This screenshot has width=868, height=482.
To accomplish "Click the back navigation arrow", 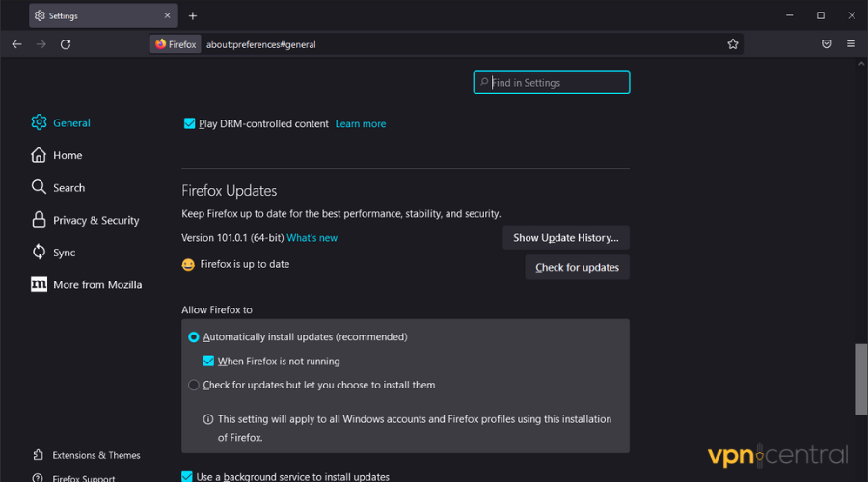I will coord(16,44).
